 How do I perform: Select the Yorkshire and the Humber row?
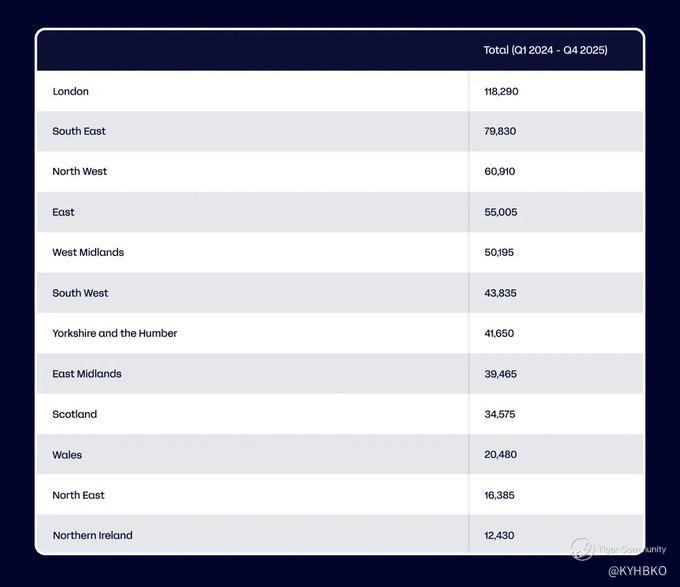click(x=340, y=333)
